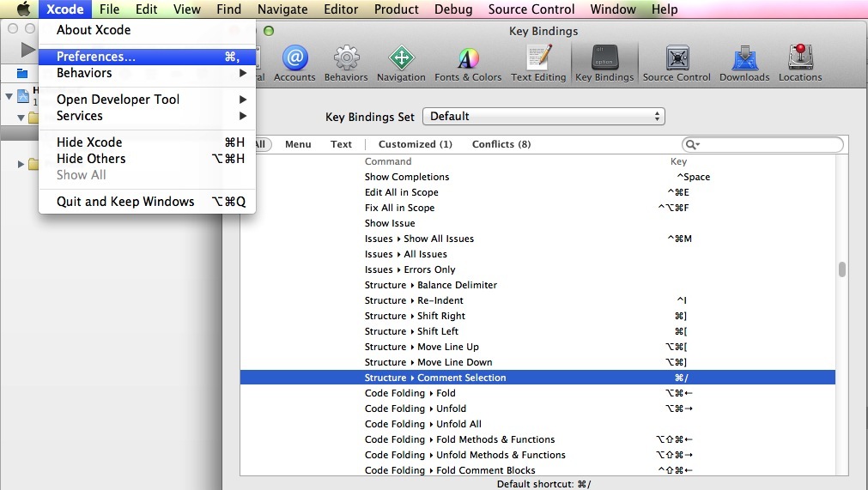The width and height of the screenshot is (868, 490).
Task: Select Structure ▸ Balance Delimiter row
Action: click(x=537, y=286)
